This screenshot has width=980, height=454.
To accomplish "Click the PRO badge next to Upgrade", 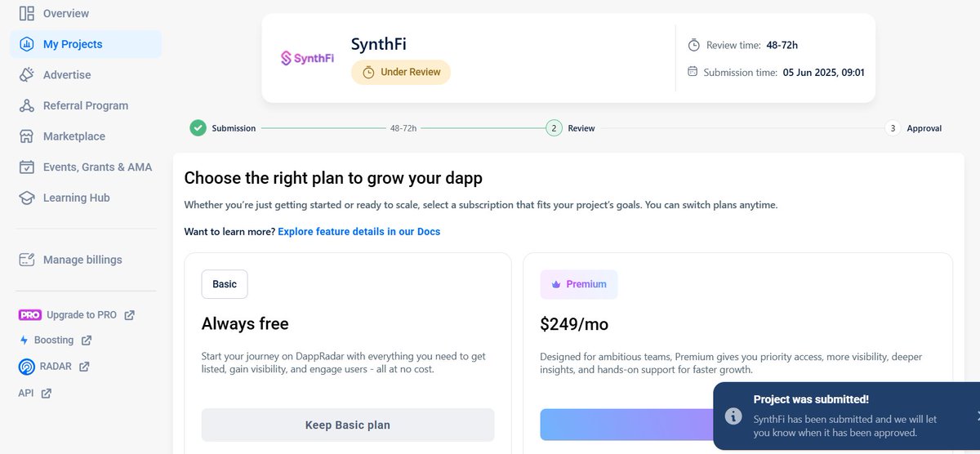I will tap(29, 315).
